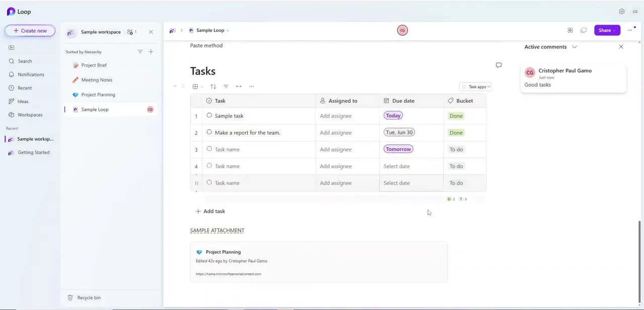Mark Sample task as complete
The width and height of the screenshot is (644, 310).
click(x=209, y=116)
